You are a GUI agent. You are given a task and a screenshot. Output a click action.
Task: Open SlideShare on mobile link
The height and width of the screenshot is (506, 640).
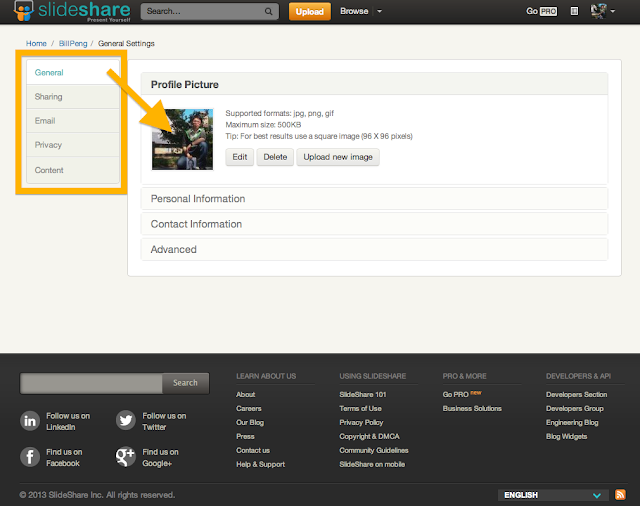[372, 464]
